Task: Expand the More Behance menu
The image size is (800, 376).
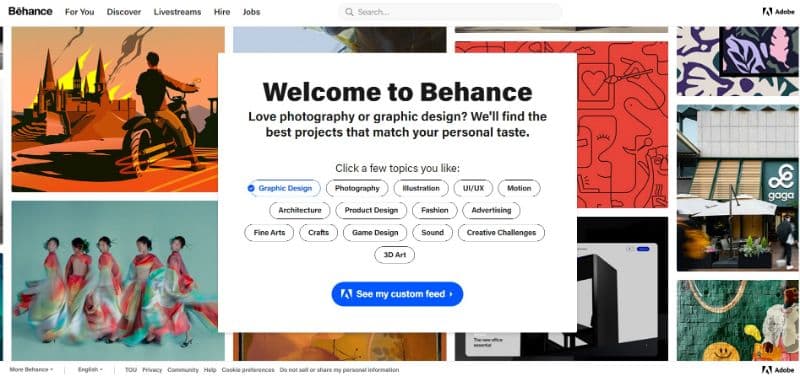Action: coord(31,370)
